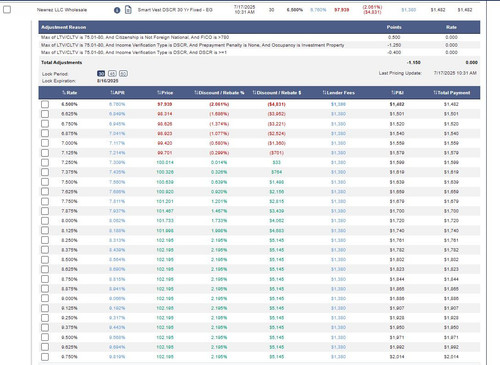Open Lender Fees link in the 9.250% row
Image resolution: width=500 pixels, height=365 pixels.
click(338, 318)
